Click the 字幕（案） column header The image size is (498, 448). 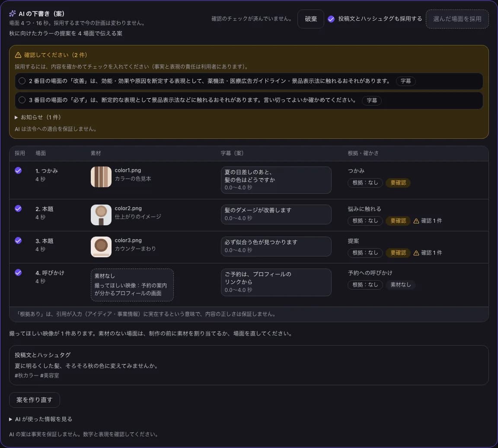(232, 153)
